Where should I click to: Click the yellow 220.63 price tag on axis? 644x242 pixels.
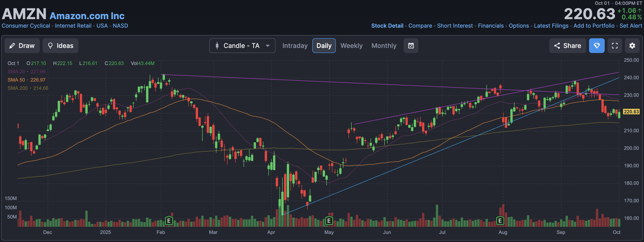631,112
